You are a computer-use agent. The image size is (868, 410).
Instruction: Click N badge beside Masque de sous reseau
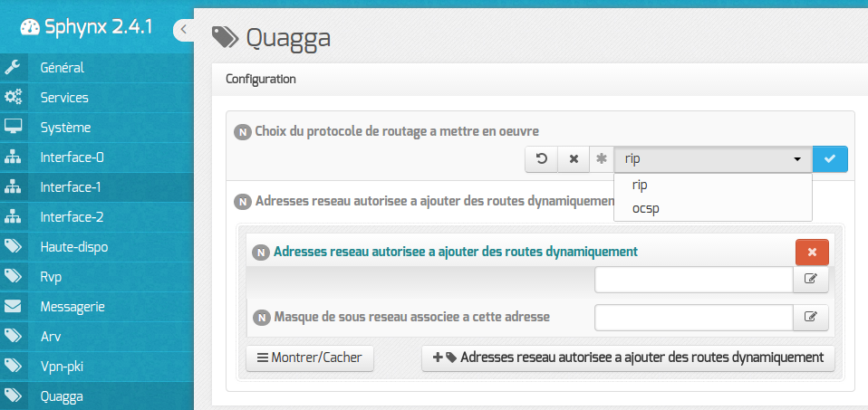(x=261, y=319)
